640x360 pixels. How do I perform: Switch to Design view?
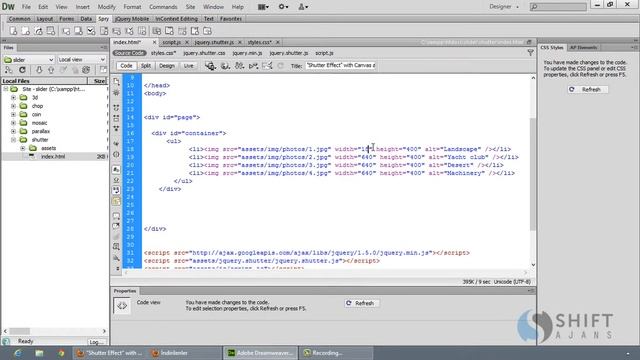[x=167, y=66]
